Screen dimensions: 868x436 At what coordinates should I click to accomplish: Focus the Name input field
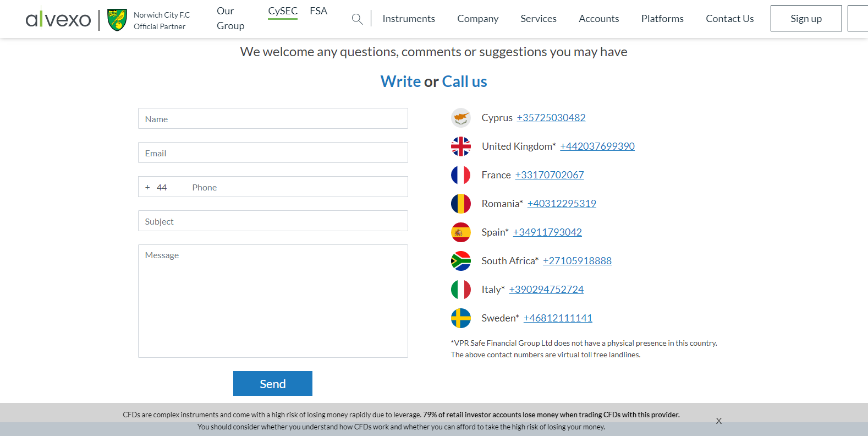pos(273,118)
